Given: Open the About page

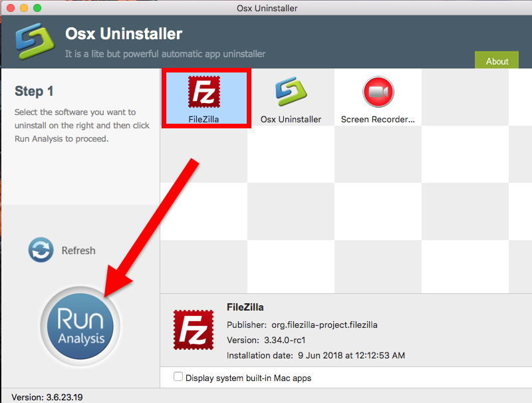Looking at the screenshot, I should [497, 61].
